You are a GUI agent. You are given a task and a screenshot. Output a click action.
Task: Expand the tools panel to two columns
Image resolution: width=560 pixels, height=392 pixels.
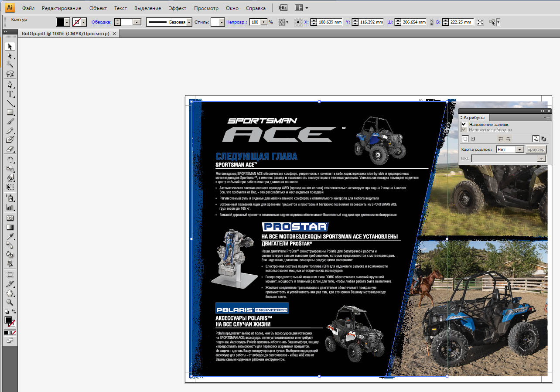pos(5,32)
